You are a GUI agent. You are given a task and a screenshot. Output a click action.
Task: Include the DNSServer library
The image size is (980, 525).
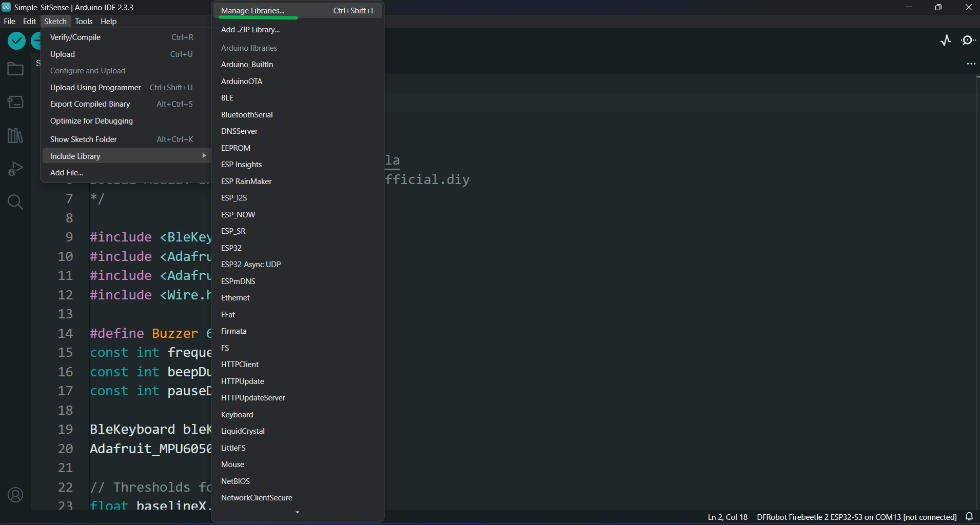tap(298, 131)
